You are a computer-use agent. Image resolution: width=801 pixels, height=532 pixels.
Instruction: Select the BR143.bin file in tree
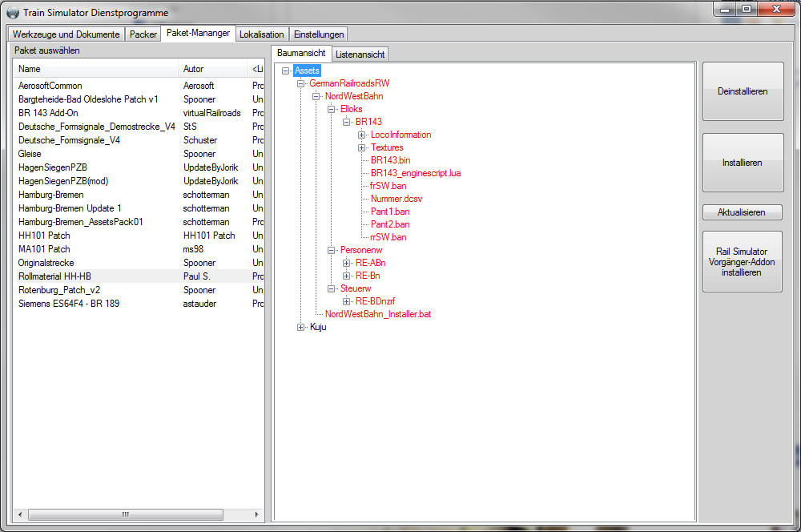click(390, 160)
